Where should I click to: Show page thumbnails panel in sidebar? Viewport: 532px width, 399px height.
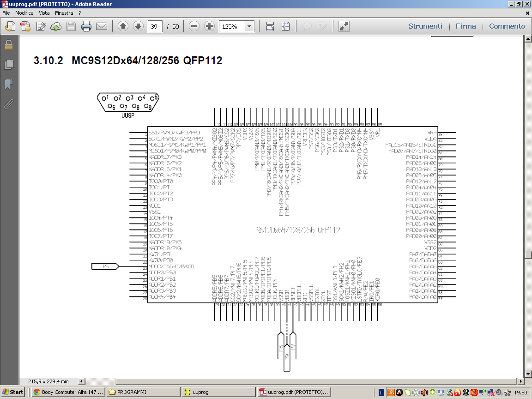pos(8,64)
